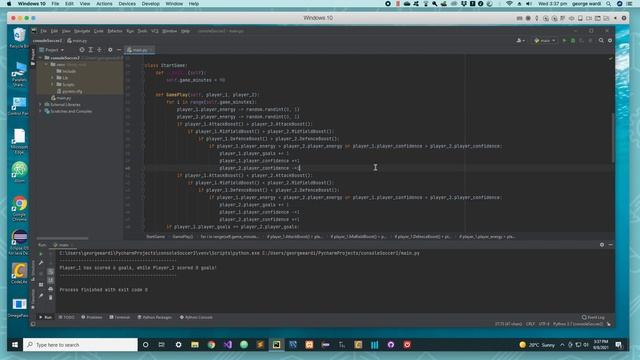Open PyCharm icon on Windows taskbar
The height and width of the screenshot is (360, 640).
tap(276, 345)
